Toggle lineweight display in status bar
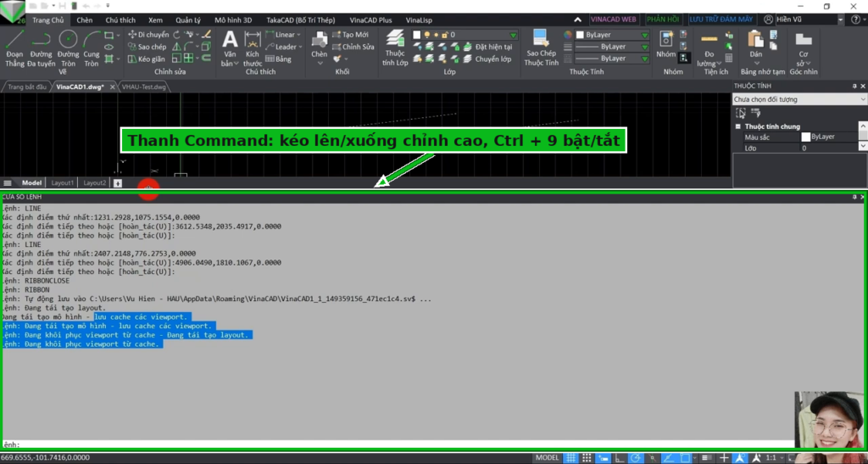This screenshot has height=464, width=868. (707, 458)
